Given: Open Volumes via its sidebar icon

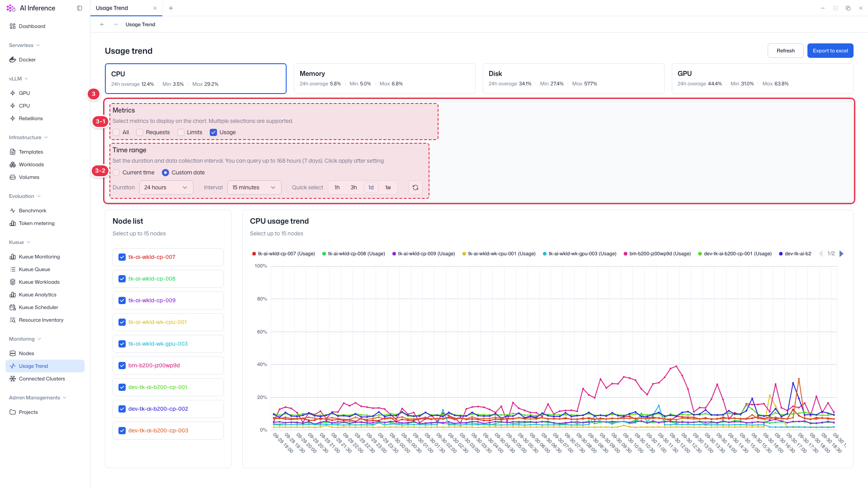Looking at the screenshot, I should [13, 177].
